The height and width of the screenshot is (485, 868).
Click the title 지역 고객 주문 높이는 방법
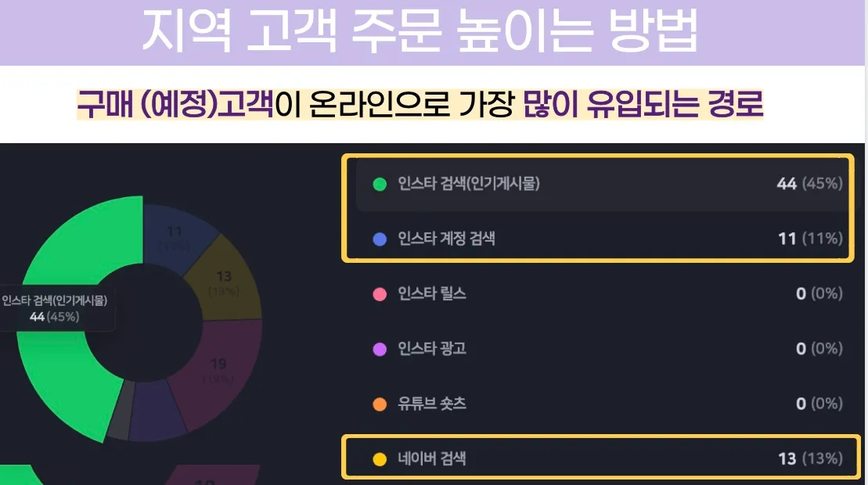[419, 31]
